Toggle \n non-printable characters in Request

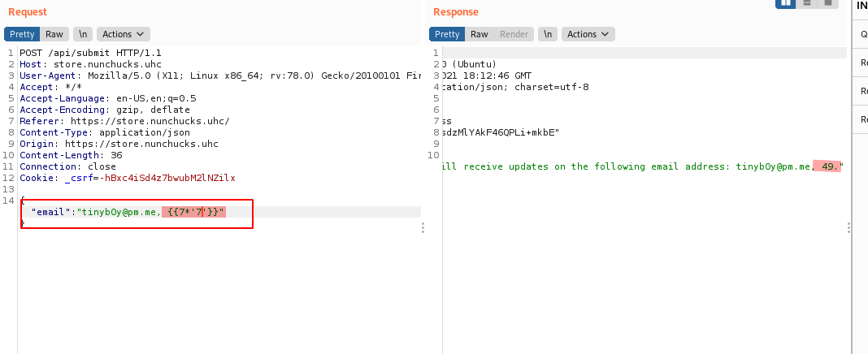pos(82,34)
